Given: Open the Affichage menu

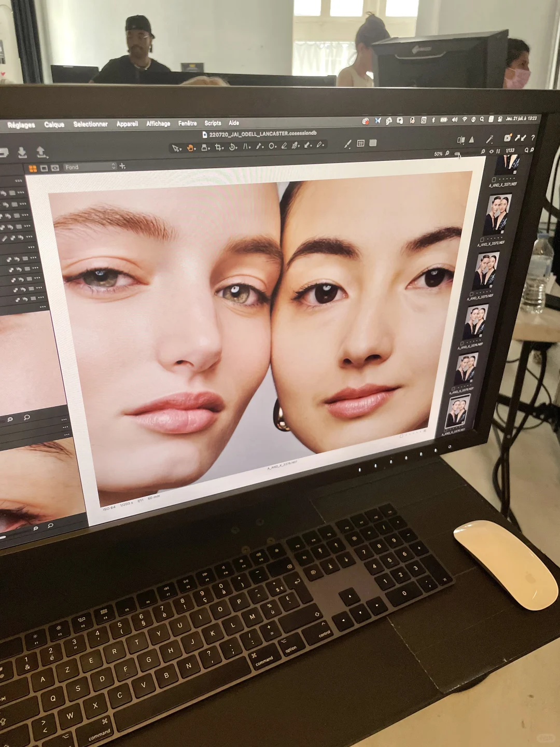Looking at the screenshot, I should [x=158, y=123].
